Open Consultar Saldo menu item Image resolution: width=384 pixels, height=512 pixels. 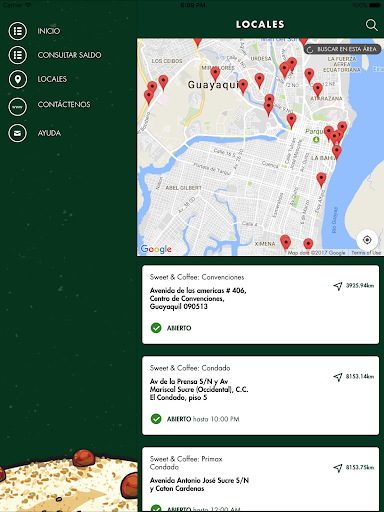point(69,55)
